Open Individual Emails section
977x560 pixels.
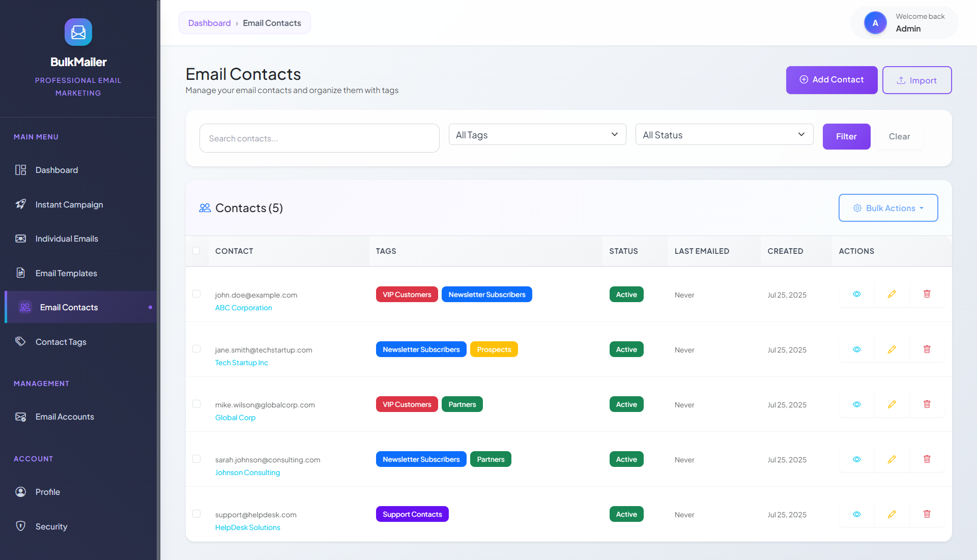[67, 239]
